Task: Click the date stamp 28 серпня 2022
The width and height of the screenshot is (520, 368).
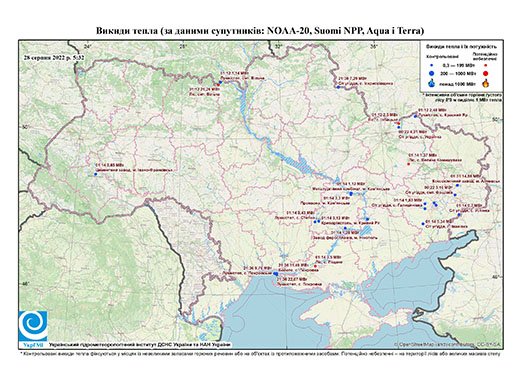Action: (x=54, y=57)
